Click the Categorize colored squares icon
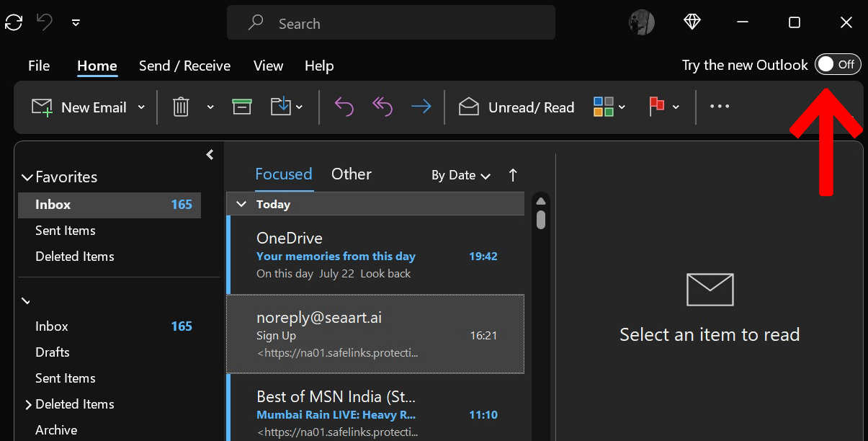This screenshot has height=441, width=868. tap(603, 107)
